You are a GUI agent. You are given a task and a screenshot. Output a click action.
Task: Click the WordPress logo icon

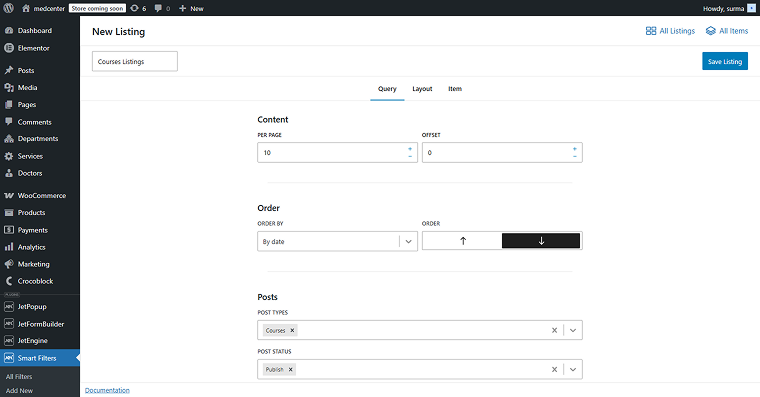click(9, 8)
